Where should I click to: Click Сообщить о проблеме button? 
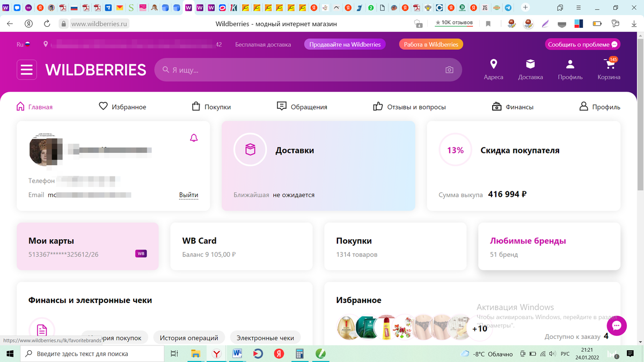tap(583, 45)
